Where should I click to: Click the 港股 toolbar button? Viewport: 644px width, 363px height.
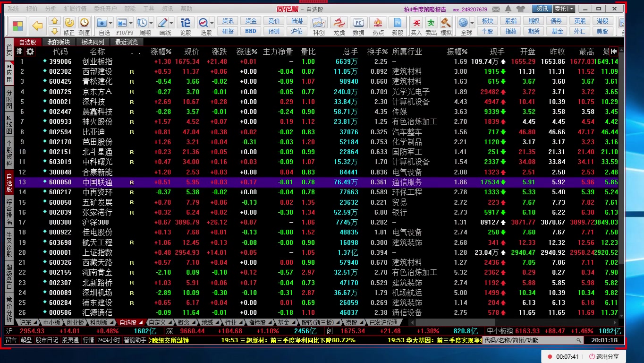[x=602, y=21]
